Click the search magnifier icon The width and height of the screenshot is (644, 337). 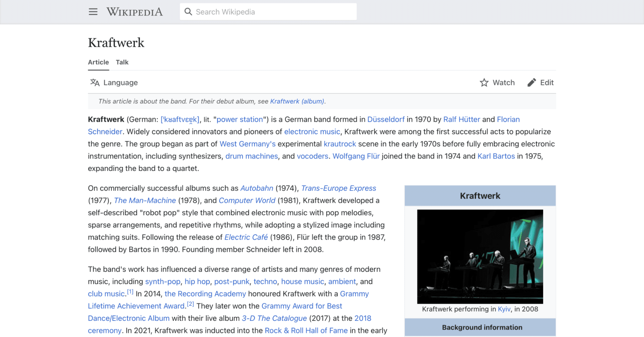[x=189, y=12]
